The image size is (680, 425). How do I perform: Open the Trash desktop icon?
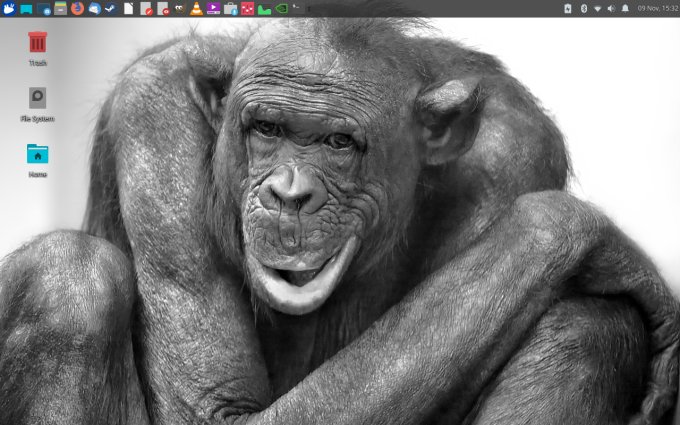pyautogui.click(x=37, y=43)
